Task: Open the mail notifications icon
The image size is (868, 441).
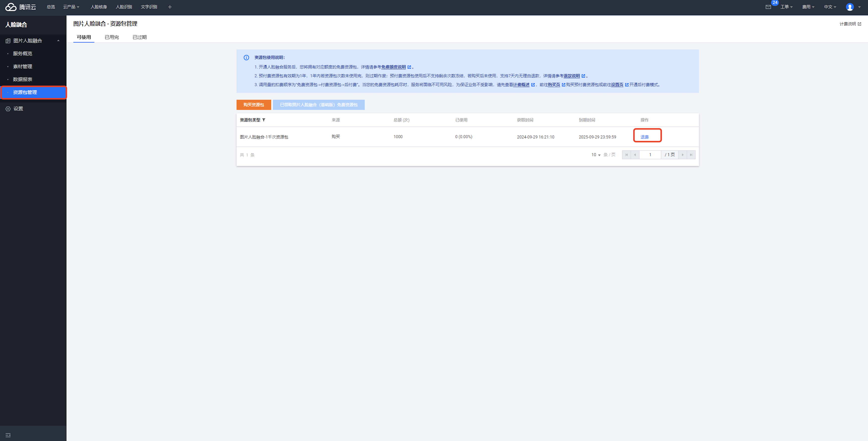Action: tap(768, 7)
